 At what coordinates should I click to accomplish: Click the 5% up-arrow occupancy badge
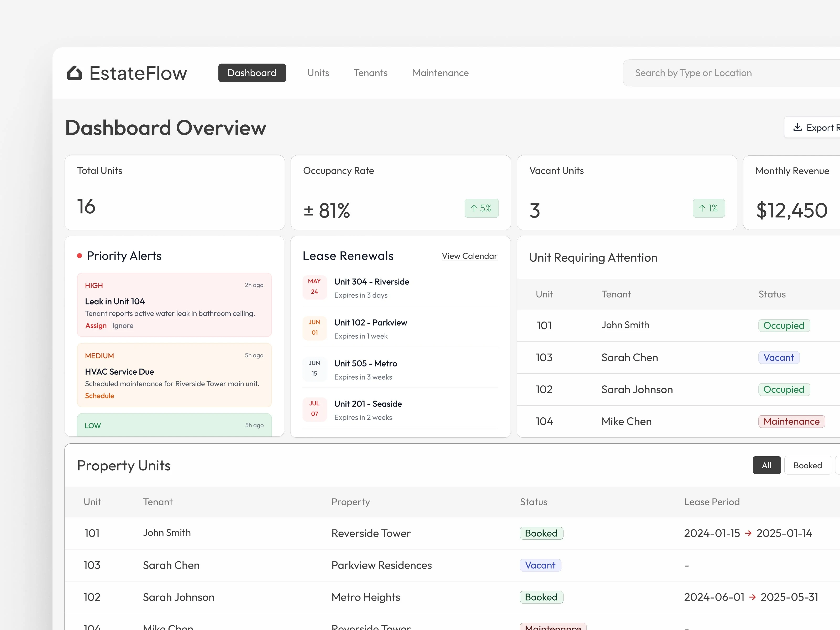pyautogui.click(x=481, y=208)
